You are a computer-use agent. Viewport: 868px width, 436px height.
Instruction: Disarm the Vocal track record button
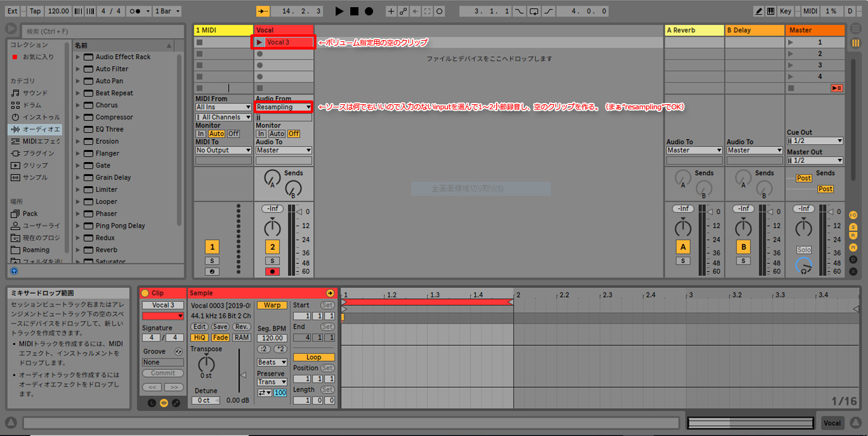(x=272, y=271)
